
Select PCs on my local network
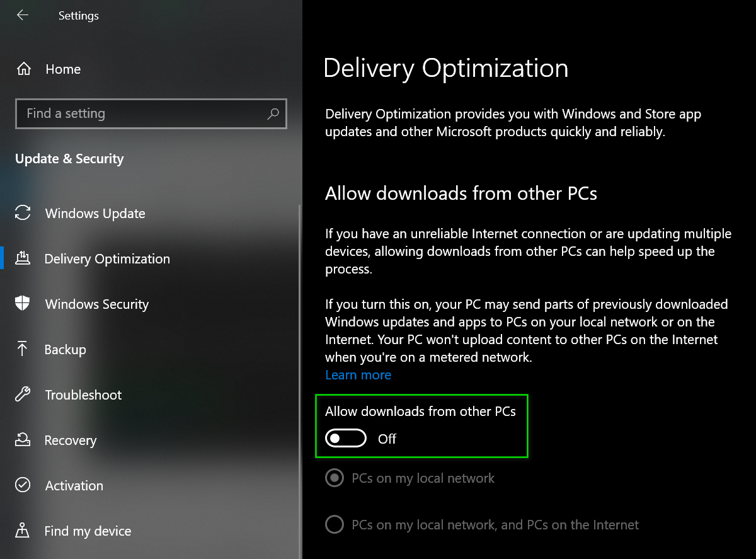click(x=334, y=478)
